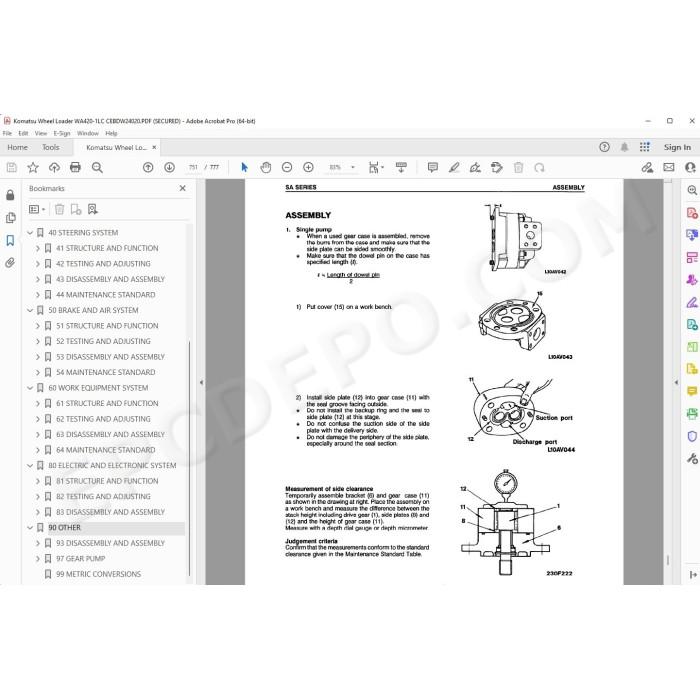Collapse the 40 STEERING SYSTEM bookmark

[x=30, y=233]
